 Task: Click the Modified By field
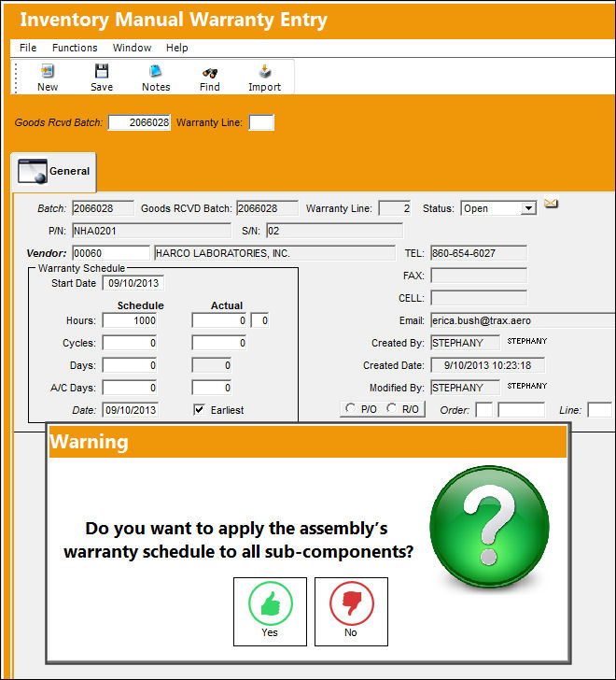465,388
